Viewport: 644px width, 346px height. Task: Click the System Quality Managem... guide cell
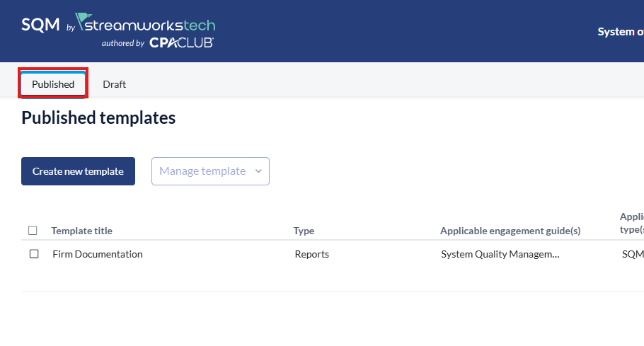500,254
